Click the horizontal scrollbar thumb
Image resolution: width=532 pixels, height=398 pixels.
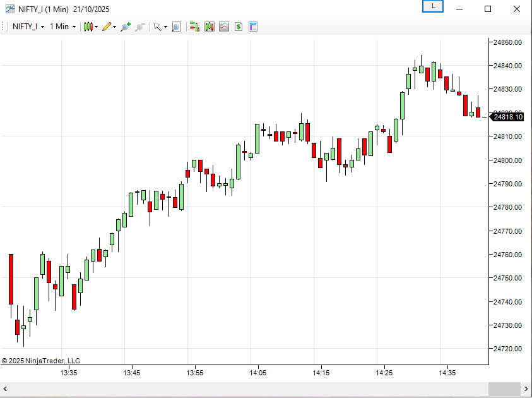click(x=504, y=389)
